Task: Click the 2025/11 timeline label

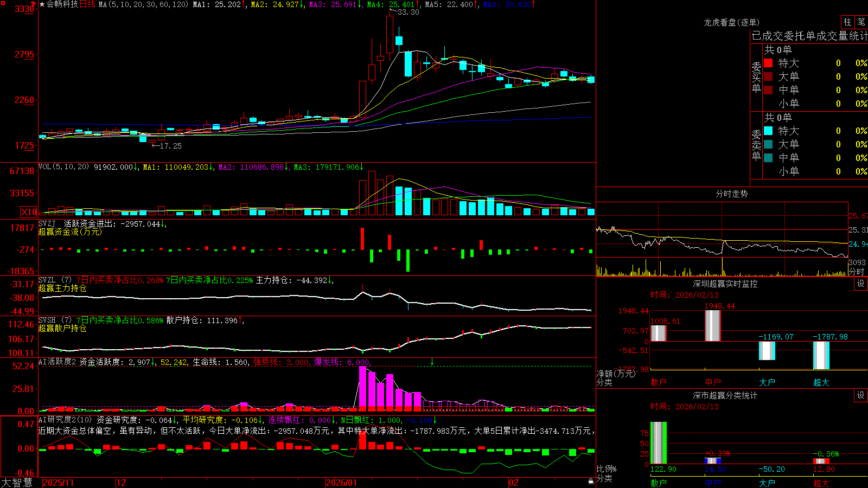Action: pos(58,483)
